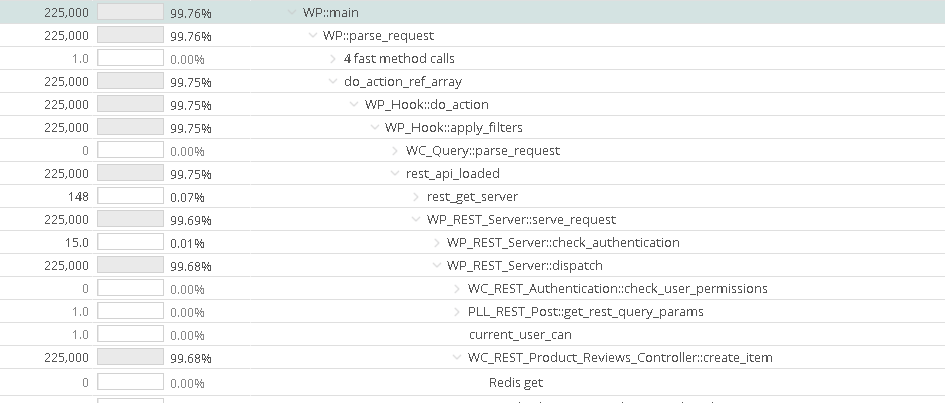
Task: Click the percentage bar in the rest_api_loaded row
Action: pos(130,173)
